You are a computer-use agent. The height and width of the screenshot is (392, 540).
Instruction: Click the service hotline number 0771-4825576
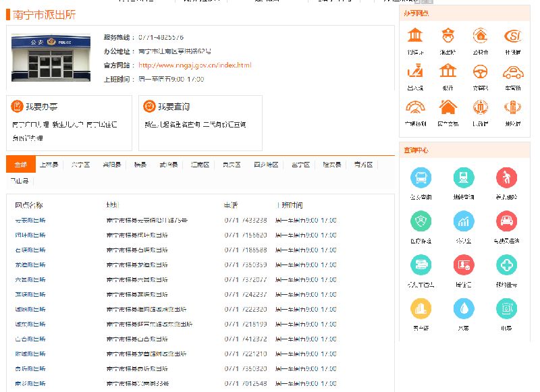click(161, 37)
